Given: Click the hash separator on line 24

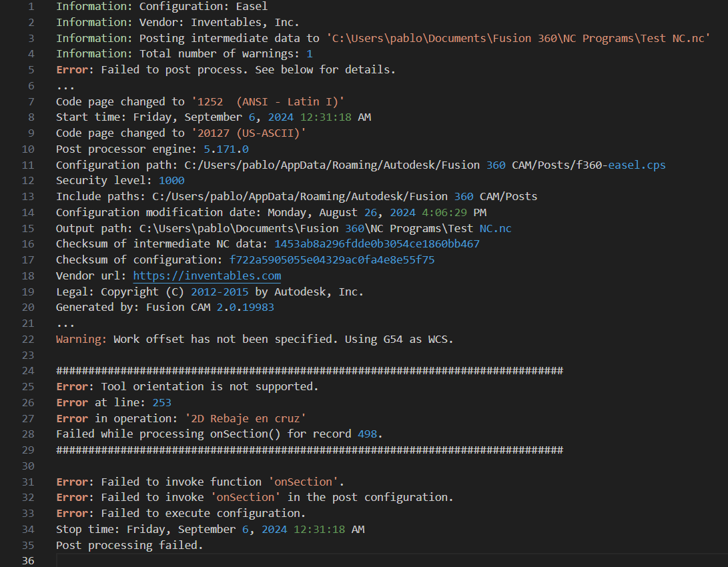Looking at the screenshot, I should [310, 371].
